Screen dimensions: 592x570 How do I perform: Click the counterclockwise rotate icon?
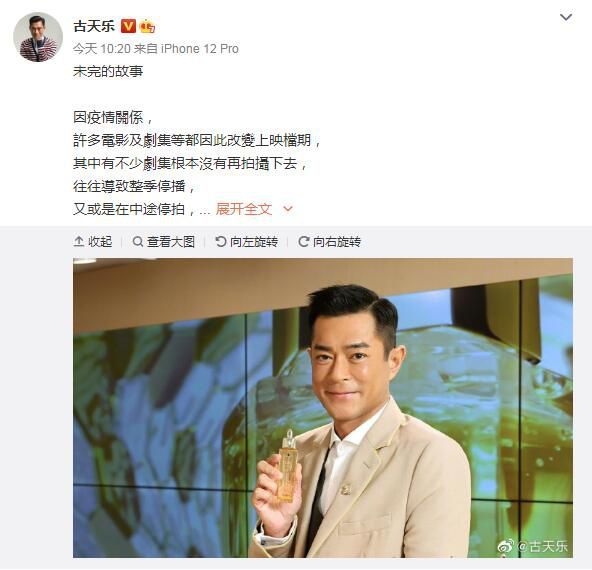click(220, 242)
